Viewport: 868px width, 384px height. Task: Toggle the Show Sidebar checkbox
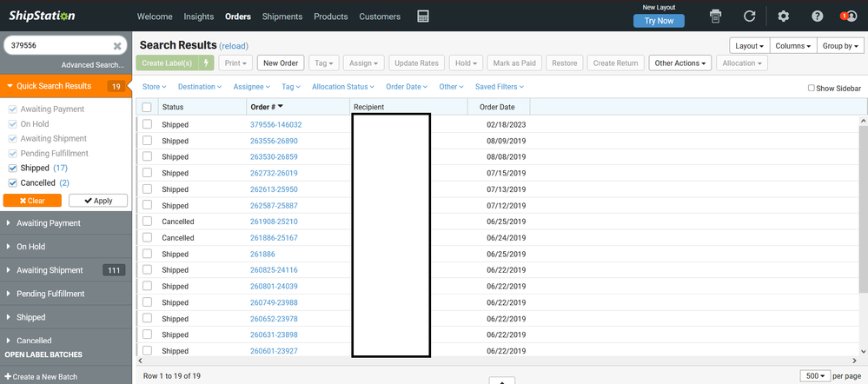(812, 88)
